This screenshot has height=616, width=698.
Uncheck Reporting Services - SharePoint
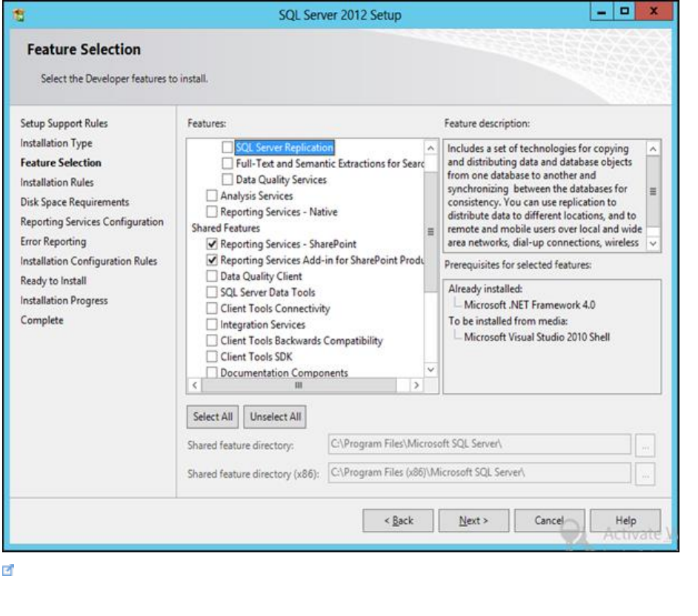[212, 244]
